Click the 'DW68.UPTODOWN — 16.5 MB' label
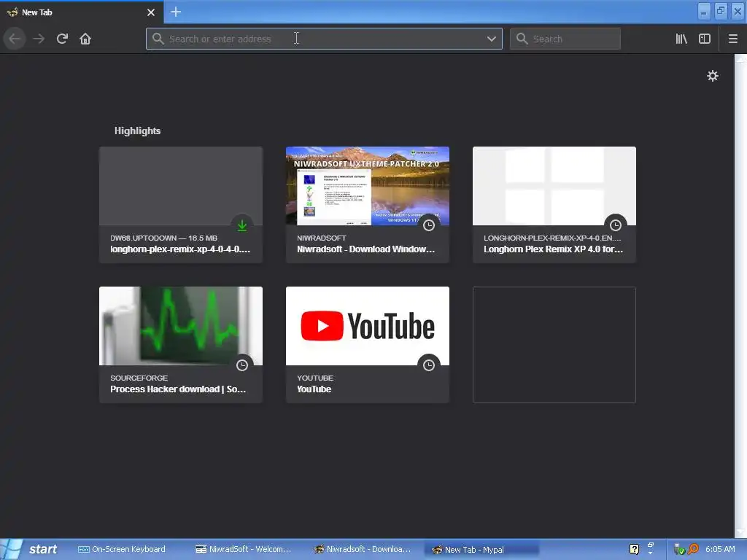Viewport: 747px width, 560px height. [163, 238]
